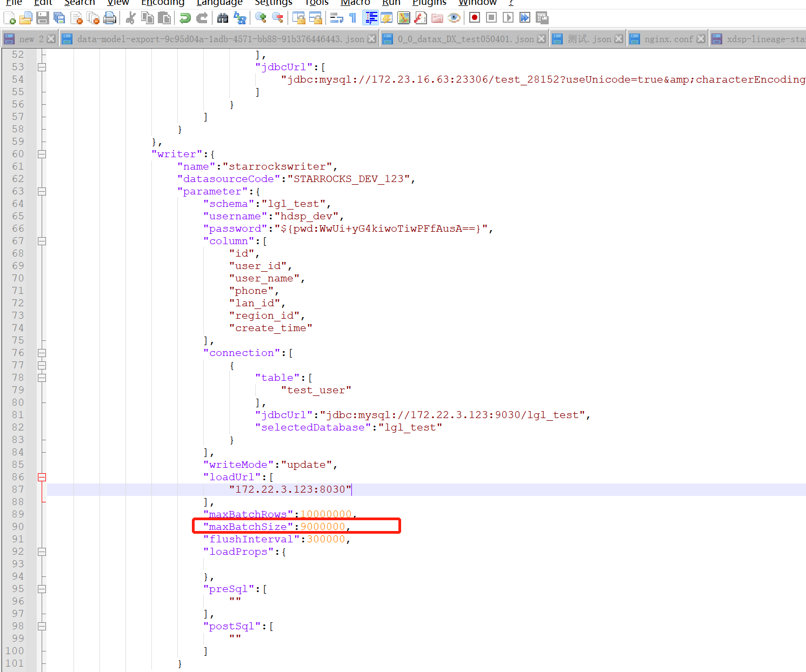This screenshot has width=806, height=672.
Task: Toggle Show All Characters pilcrow icon
Action: 353,18
